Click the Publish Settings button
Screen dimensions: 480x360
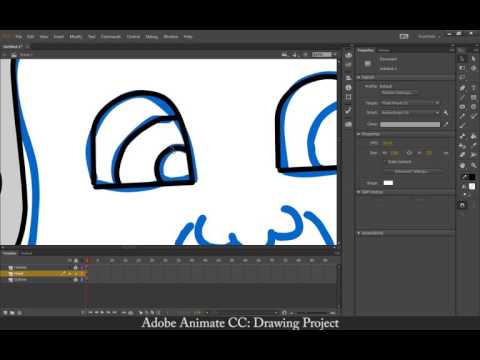(399, 93)
